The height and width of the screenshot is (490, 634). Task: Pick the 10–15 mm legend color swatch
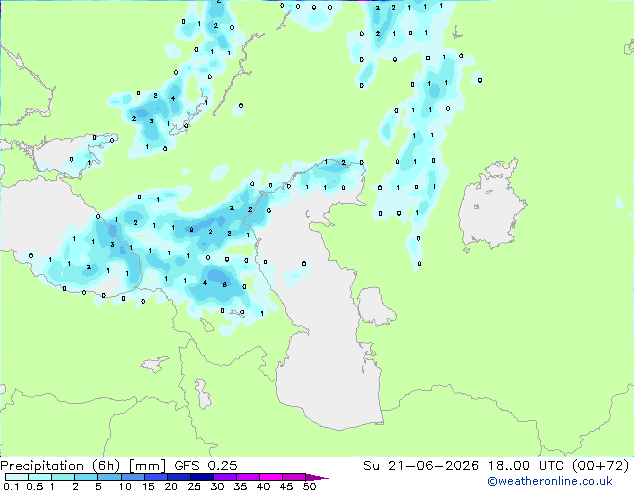pyautogui.click(x=132, y=477)
